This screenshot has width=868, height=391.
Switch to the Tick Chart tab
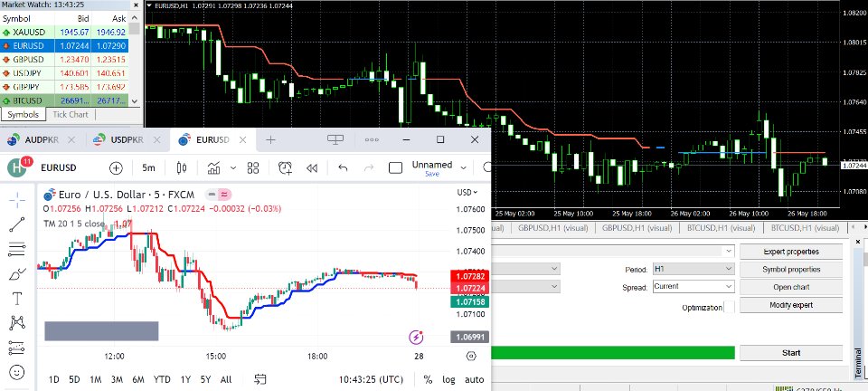point(71,115)
